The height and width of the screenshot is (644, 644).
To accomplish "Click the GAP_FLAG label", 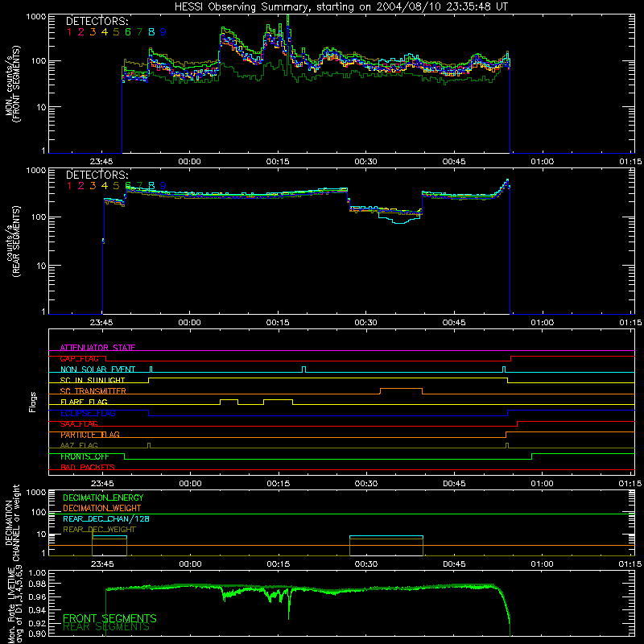I will [x=79, y=358].
